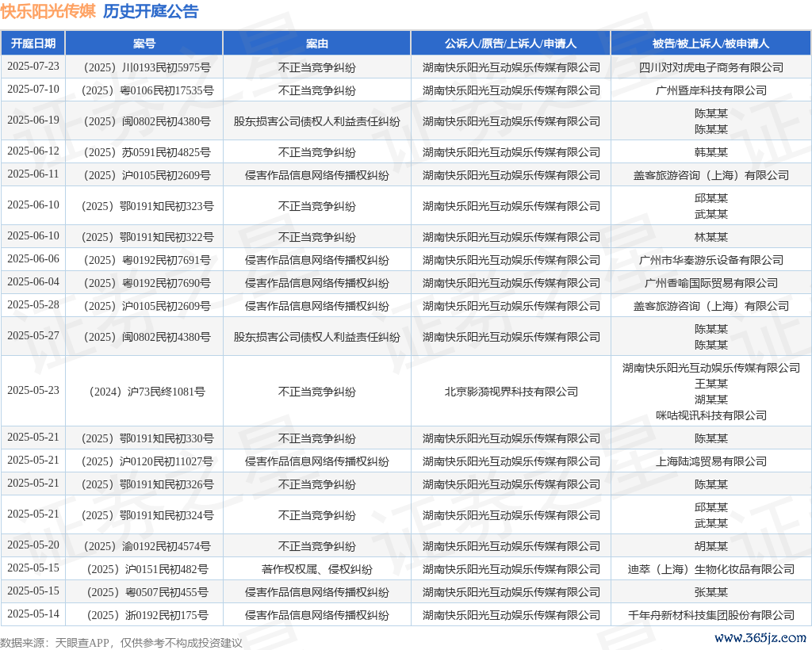The width and height of the screenshot is (812, 650).
Task: Select the date cell 2025-06-11
Action: click(x=33, y=174)
